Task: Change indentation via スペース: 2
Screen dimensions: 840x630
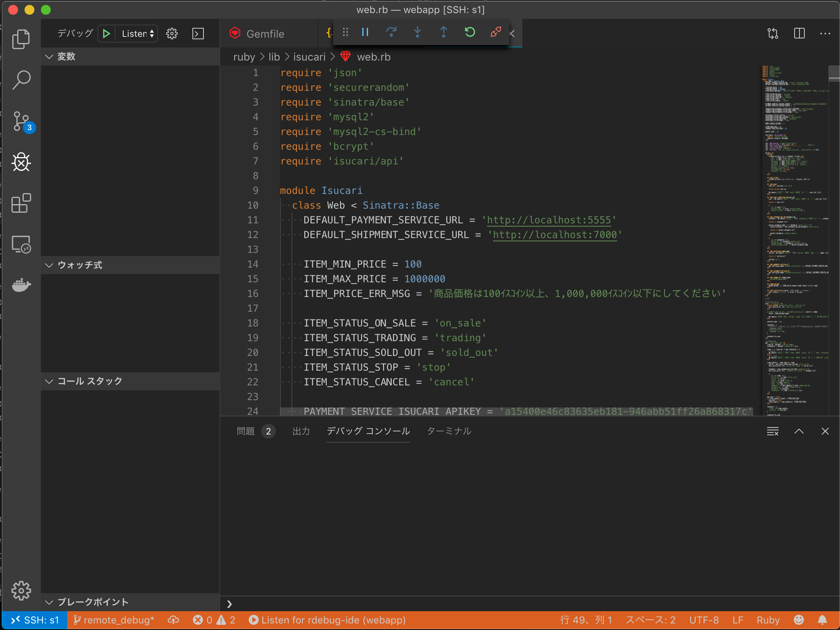Action: click(x=650, y=620)
